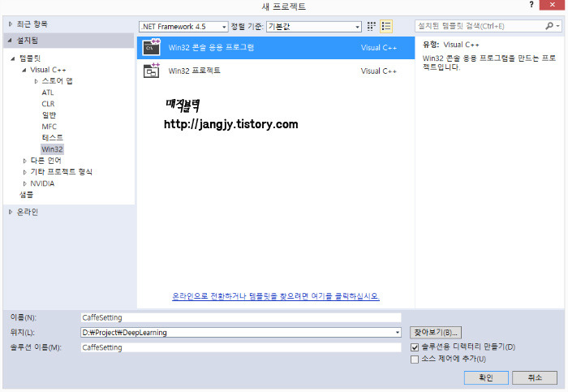Viewport: 568px width, 392px height.
Task: Click the project name field CaffeSetting
Action: (241, 317)
